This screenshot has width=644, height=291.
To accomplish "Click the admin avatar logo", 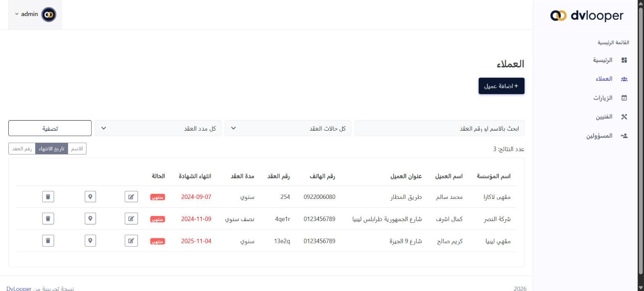I will coord(49,15).
